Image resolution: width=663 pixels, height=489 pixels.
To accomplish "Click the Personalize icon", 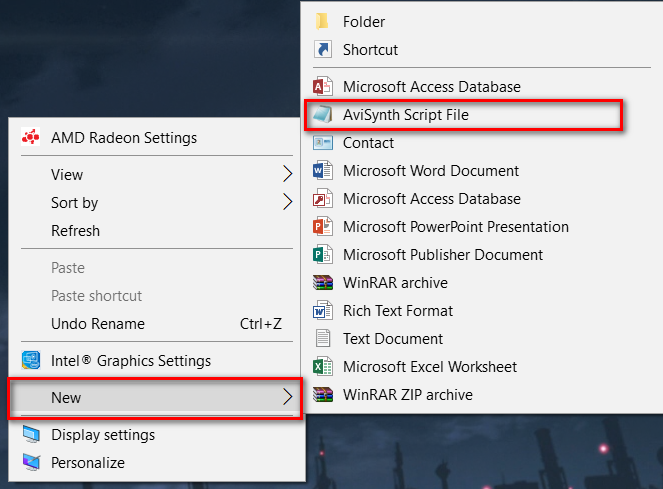I will (32, 463).
